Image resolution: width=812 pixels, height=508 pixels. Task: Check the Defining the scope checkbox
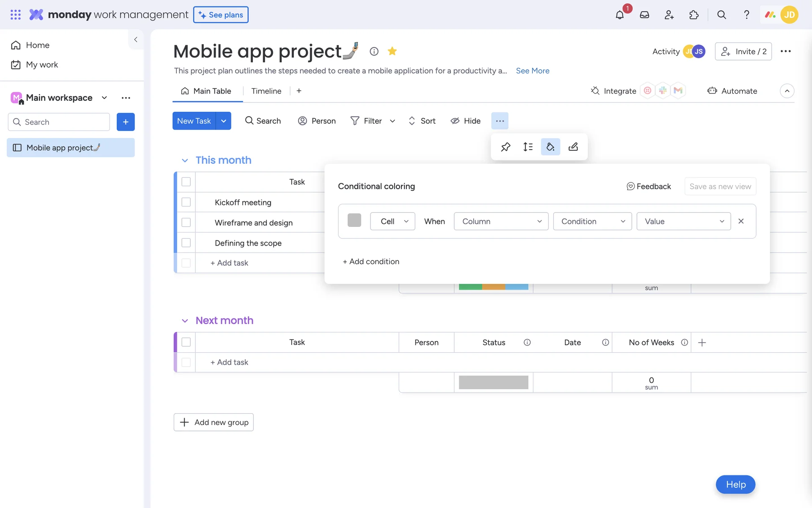(x=186, y=243)
